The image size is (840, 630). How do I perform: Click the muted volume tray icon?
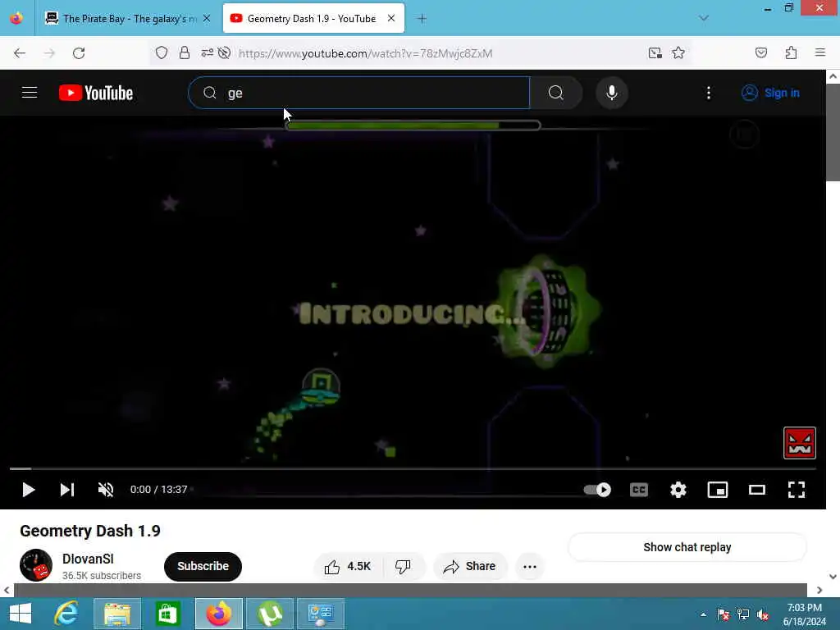pyautogui.click(x=763, y=614)
